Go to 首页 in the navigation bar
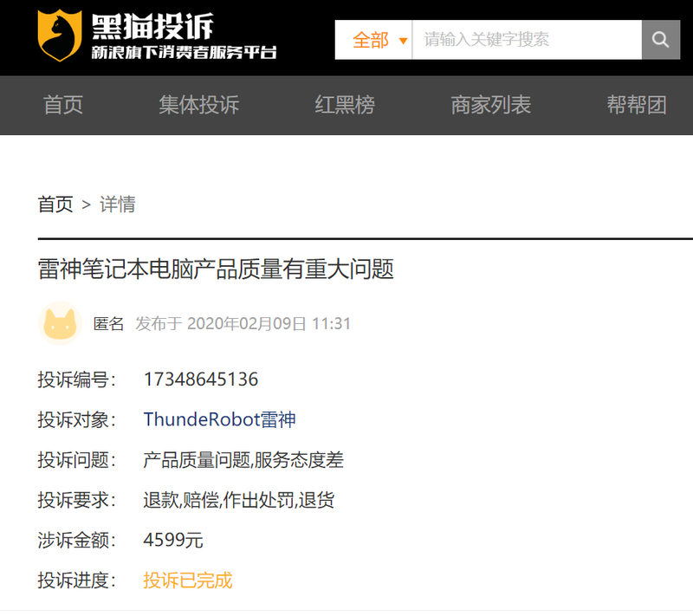The image size is (693, 616). point(63,105)
